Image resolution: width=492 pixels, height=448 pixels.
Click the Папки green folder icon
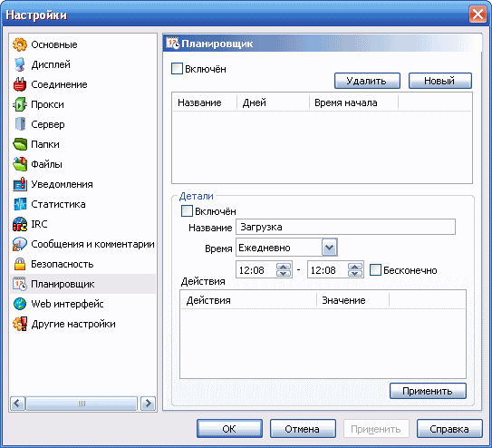pos(20,144)
